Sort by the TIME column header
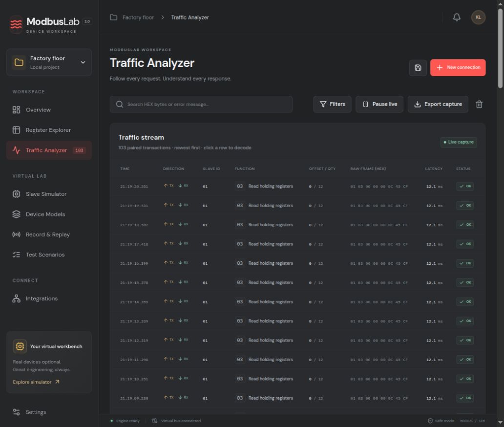Viewport: 504px width, 427px height. [125, 169]
